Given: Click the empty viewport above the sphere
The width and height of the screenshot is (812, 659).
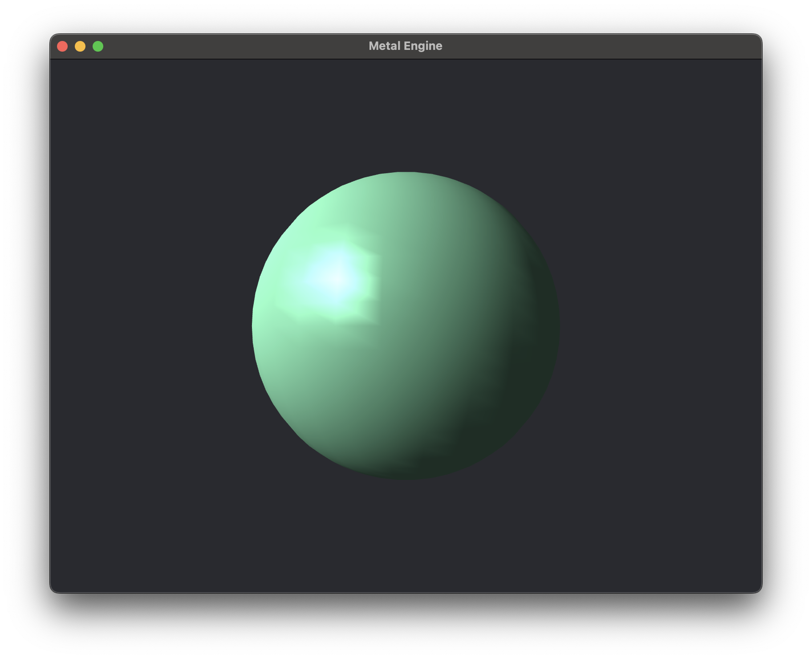Looking at the screenshot, I should (x=405, y=111).
